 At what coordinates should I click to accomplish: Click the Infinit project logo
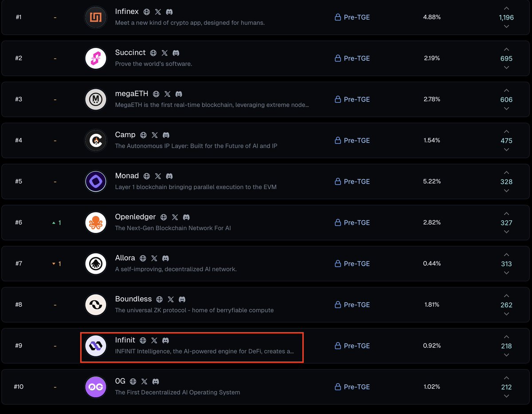point(96,346)
